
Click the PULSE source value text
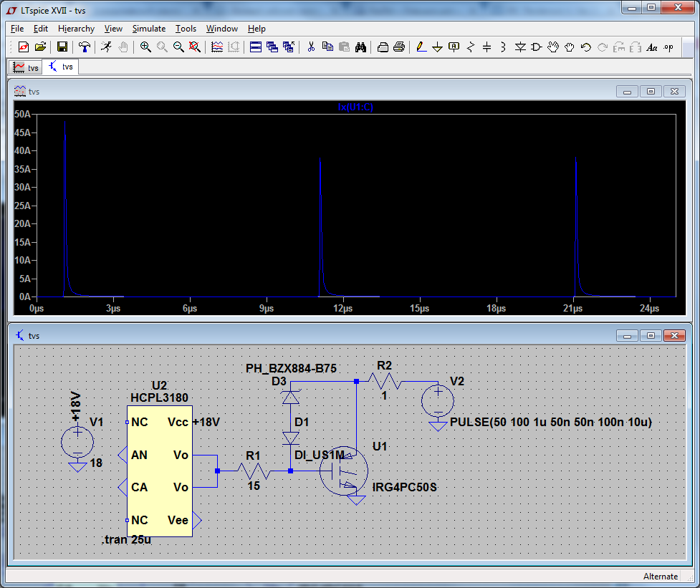pos(551,423)
